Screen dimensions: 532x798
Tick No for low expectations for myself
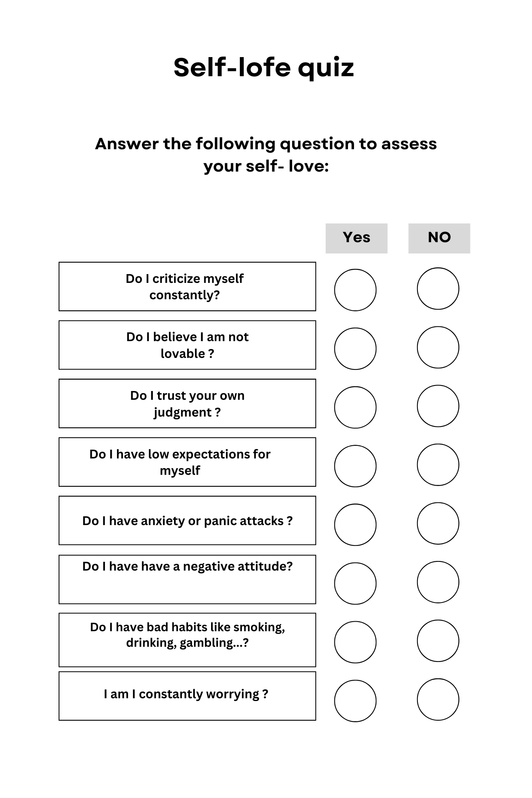pos(438,464)
